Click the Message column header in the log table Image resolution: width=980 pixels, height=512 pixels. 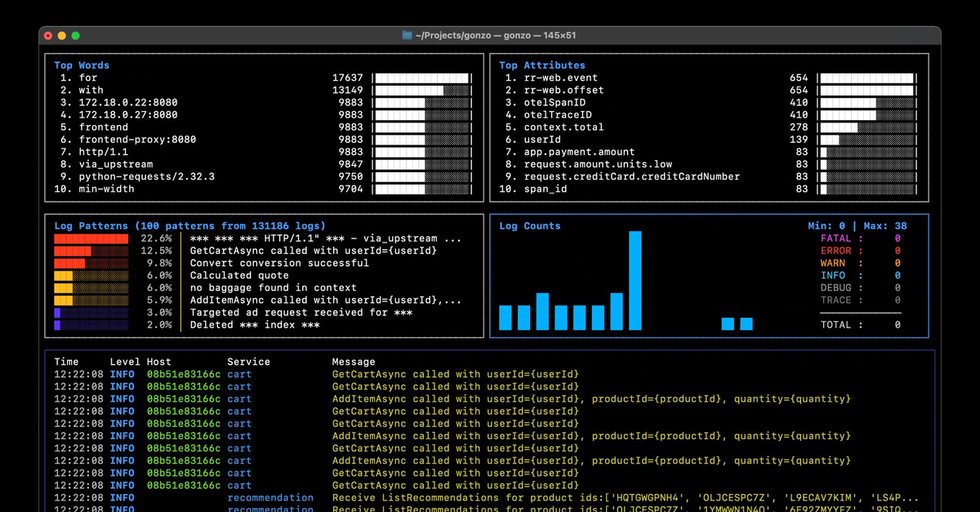[x=354, y=361]
